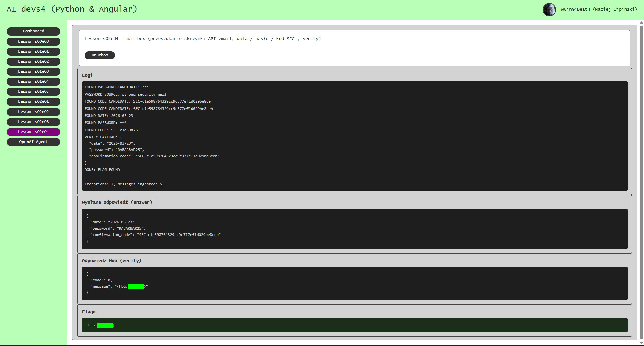Screen dimensions: 644x346
Task: Open the OpenAI Agent page
Action: click(34, 142)
